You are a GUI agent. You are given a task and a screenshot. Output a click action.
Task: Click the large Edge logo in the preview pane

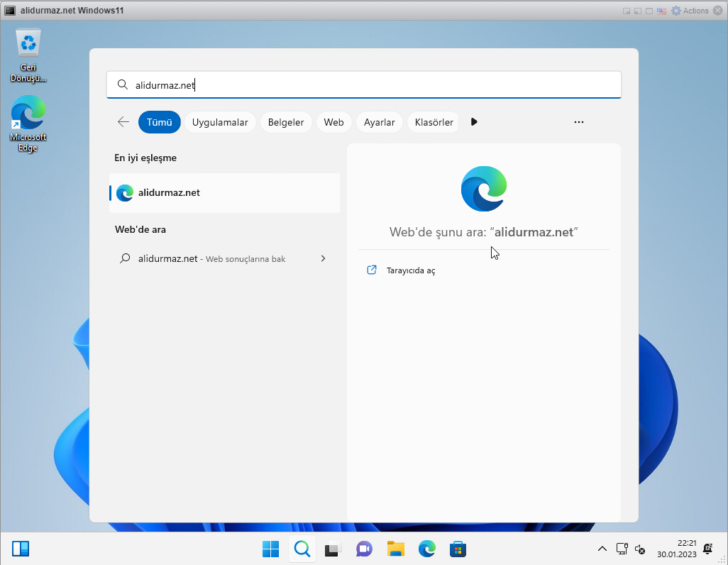point(484,189)
